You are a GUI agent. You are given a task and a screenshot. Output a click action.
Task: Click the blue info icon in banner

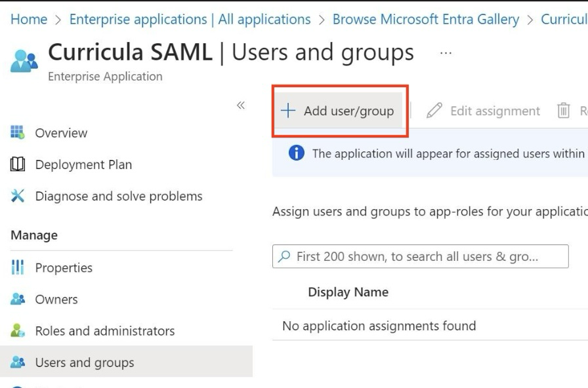(296, 153)
